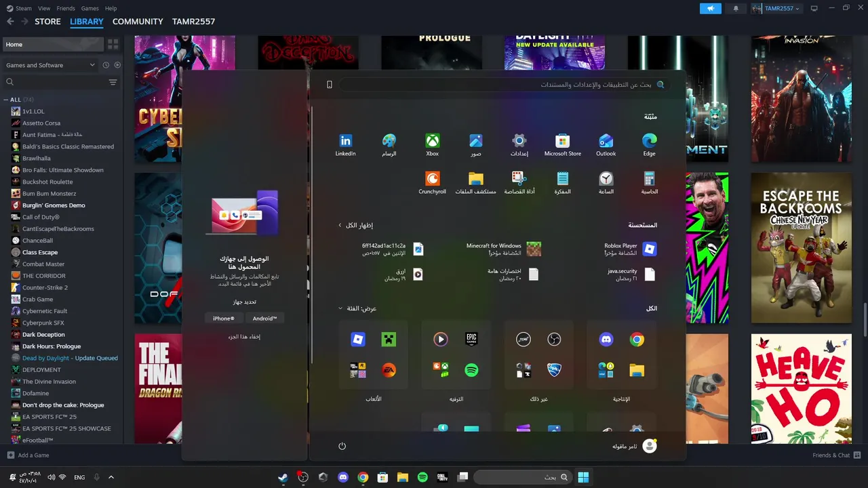Viewport: 868px width, 488px height.
Task: Open advanced filters in the Steam sidebar
Action: (113, 82)
